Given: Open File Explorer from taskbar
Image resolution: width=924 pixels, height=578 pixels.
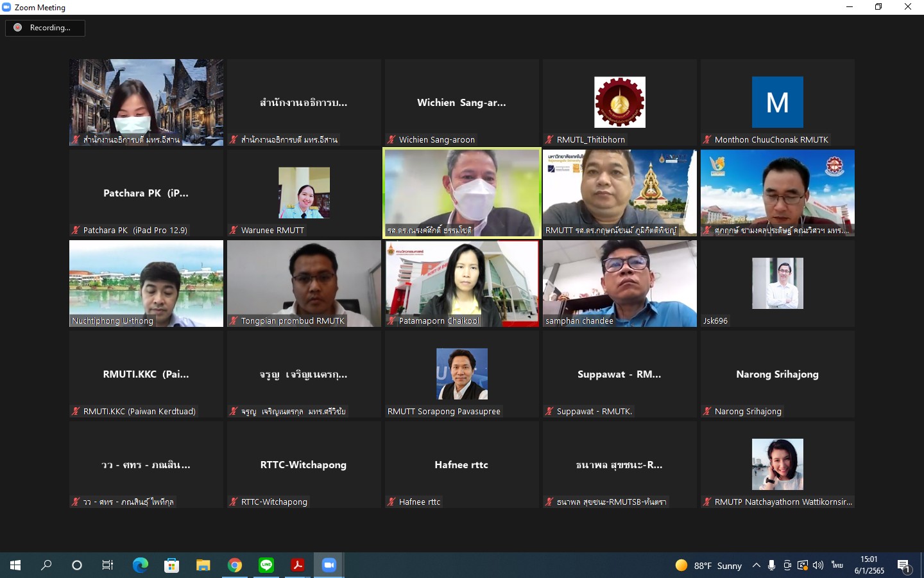Looking at the screenshot, I should tap(203, 565).
